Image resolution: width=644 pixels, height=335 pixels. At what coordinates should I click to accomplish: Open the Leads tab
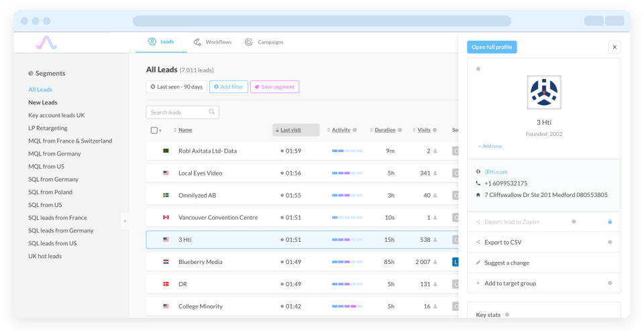[x=161, y=42]
